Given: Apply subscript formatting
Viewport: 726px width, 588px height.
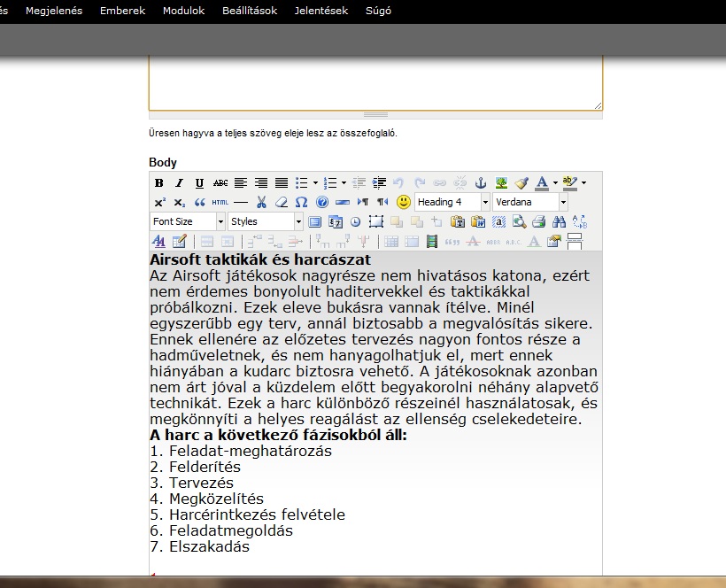Looking at the screenshot, I should tap(179, 202).
